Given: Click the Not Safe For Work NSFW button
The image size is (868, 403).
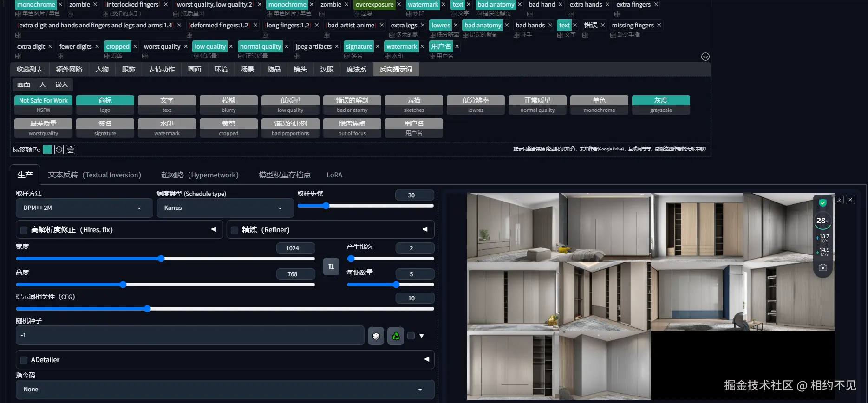Looking at the screenshot, I should pyautogui.click(x=43, y=105).
